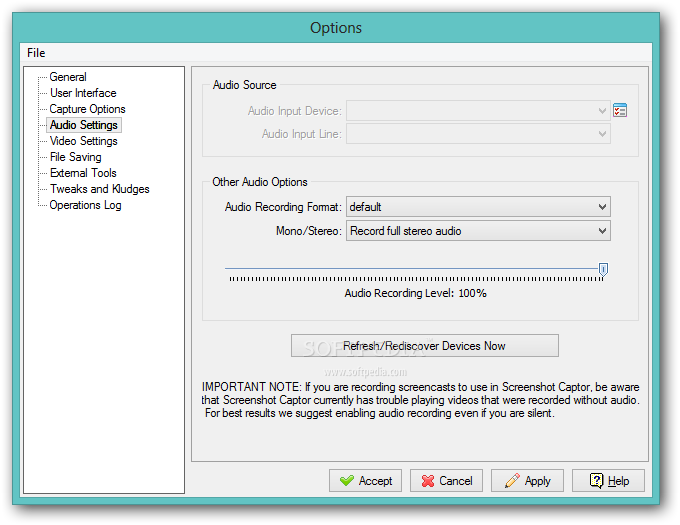Click the Audio Recording Level slider thumb
The width and height of the screenshot is (680, 525).
[603, 269]
